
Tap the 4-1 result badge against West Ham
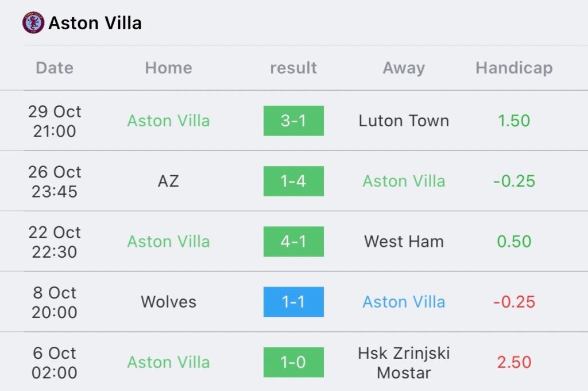click(x=293, y=241)
